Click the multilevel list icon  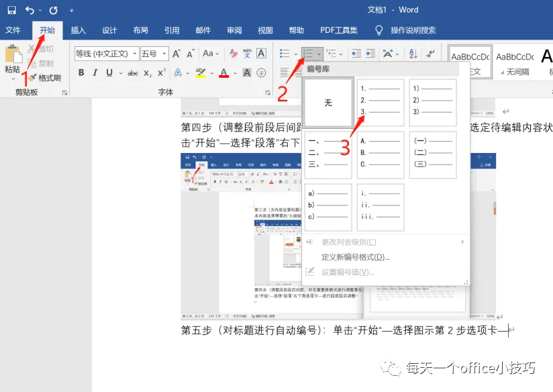[331, 54]
